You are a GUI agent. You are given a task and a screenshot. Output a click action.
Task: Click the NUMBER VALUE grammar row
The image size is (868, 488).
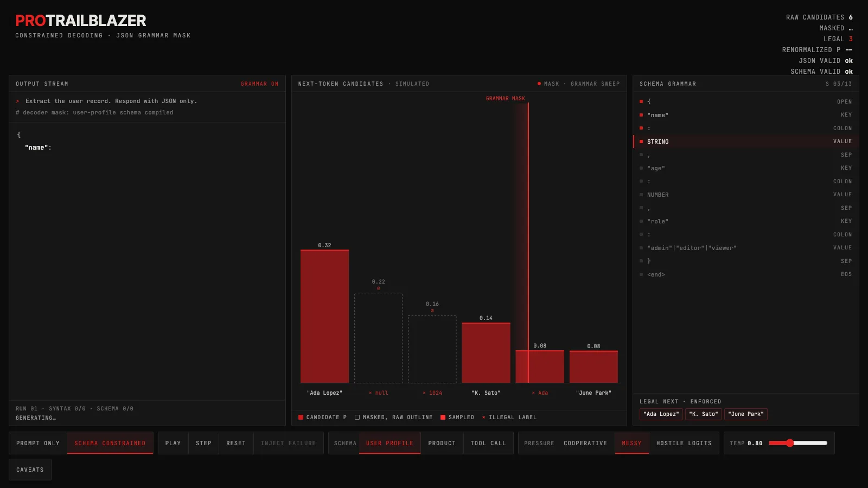click(745, 195)
